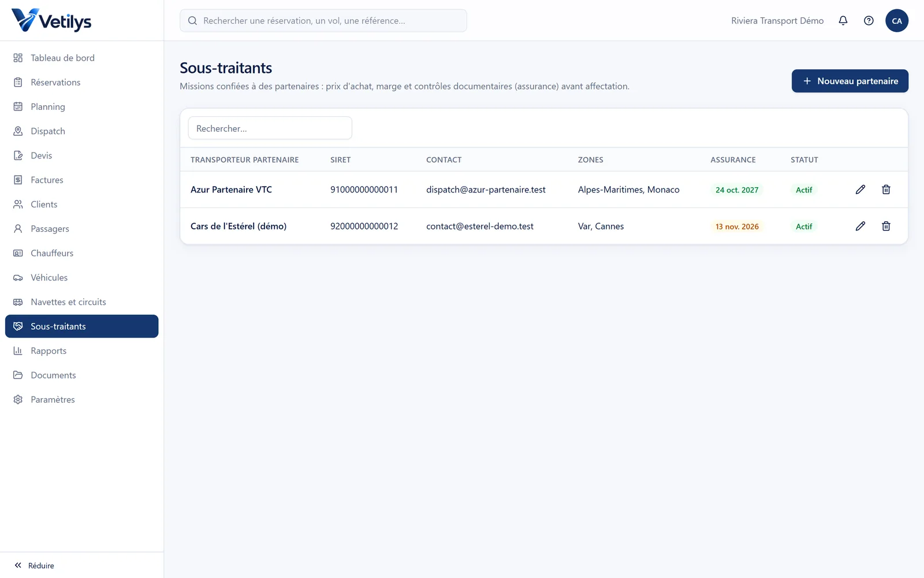
Task: Open Paramètres settings
Action: pos(81,399)
